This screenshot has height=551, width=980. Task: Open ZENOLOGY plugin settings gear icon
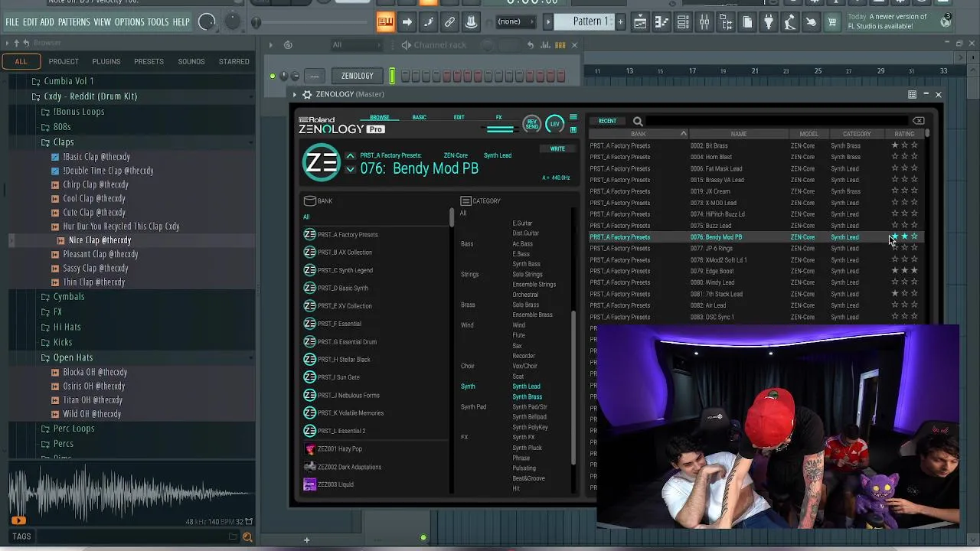click(x=307, y=94)
